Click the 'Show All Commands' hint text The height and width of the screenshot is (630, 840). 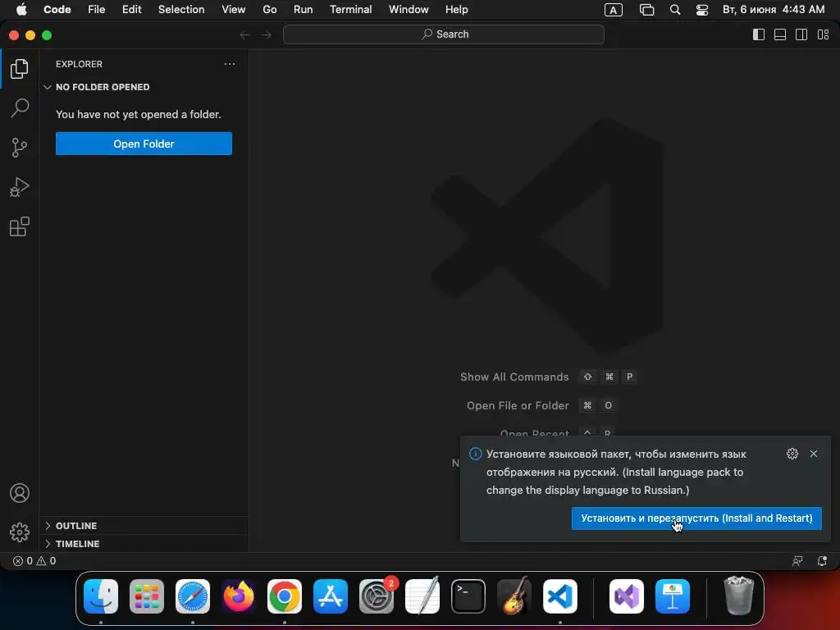click(514, 377)
